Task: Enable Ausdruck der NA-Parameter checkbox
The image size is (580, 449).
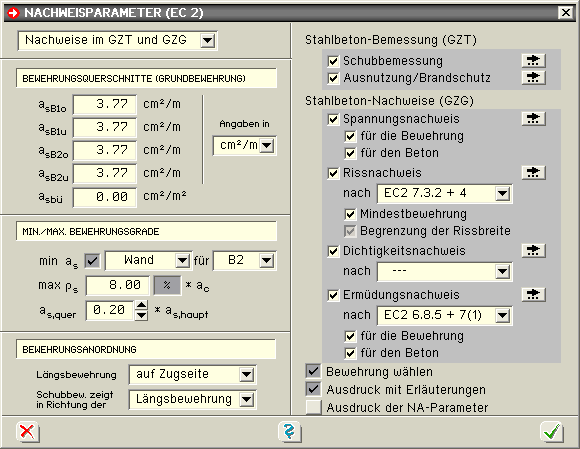Action: point(313,407)
